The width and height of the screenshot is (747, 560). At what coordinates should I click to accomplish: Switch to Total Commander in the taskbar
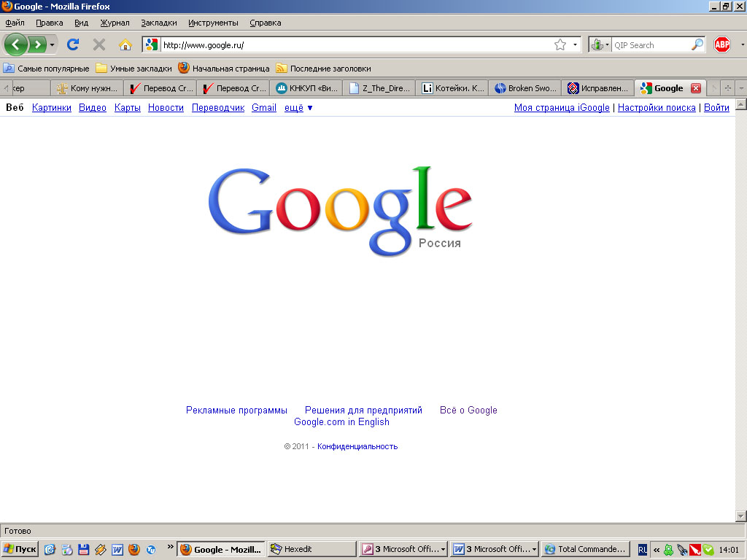586,549
